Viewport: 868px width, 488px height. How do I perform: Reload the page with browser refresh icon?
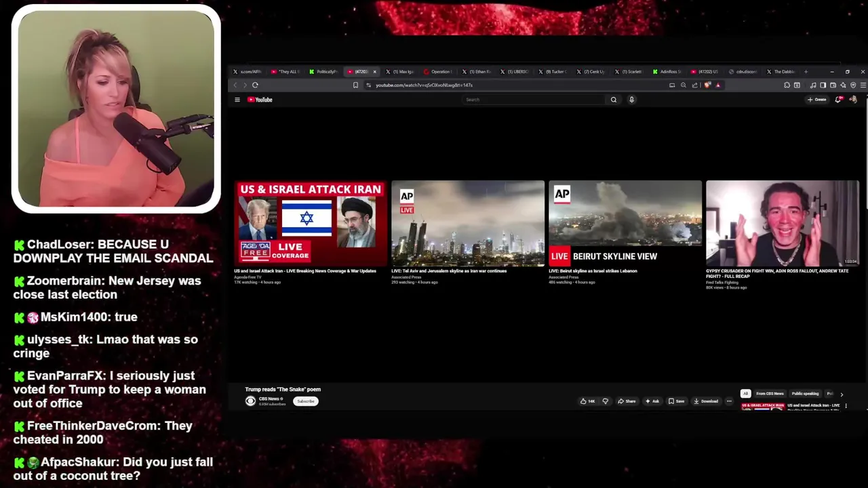tap(255, 85)
